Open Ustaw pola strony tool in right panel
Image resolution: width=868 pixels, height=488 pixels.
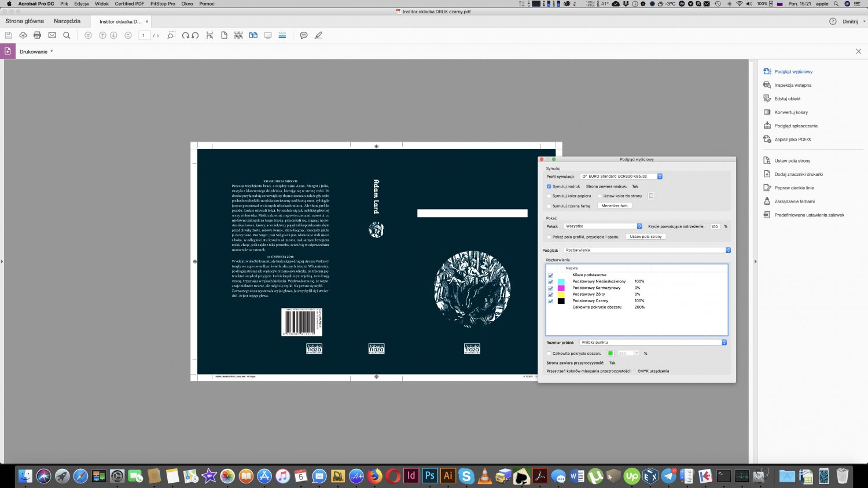786,161
